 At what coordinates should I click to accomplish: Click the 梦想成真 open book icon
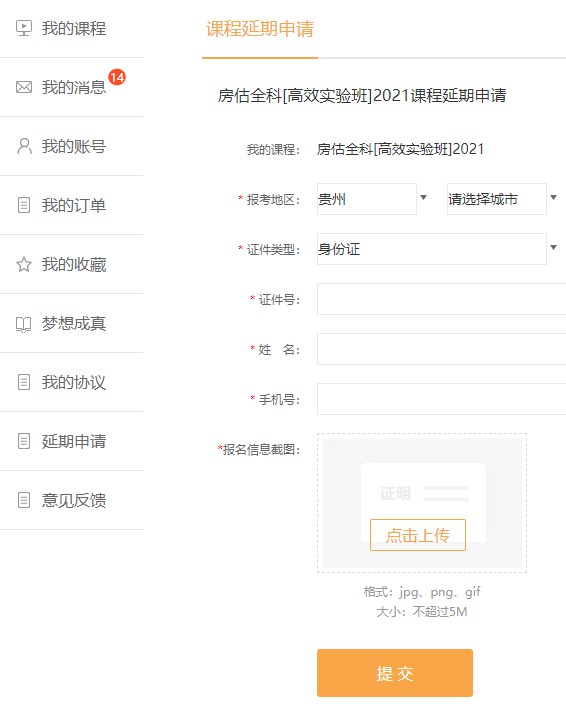(24, 324)
